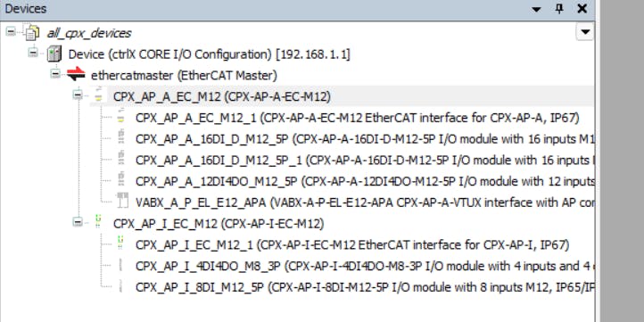Click the CPX_AP_I_8DI_M12_5P module icon
The image size is (644, 322).
[120, 285]
